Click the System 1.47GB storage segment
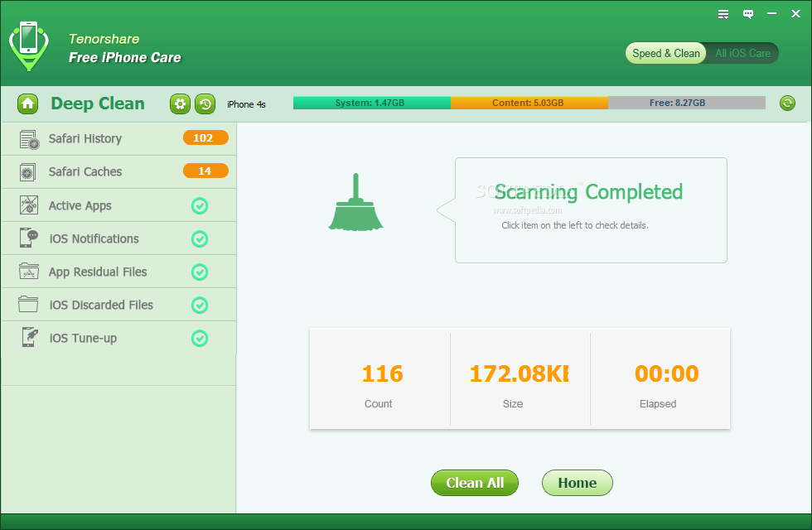The width and height of the screenshot is (812, 530). (x=372, y=103)
